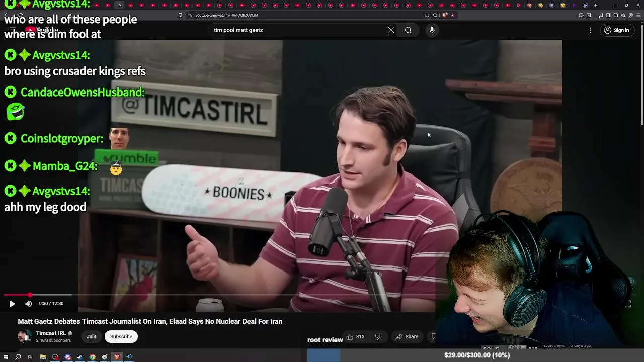The height and width of the screenshot is (362, 644).
Task: Click the username CandaceOwensHusband in chat
Action: click(x=83, y=92)
